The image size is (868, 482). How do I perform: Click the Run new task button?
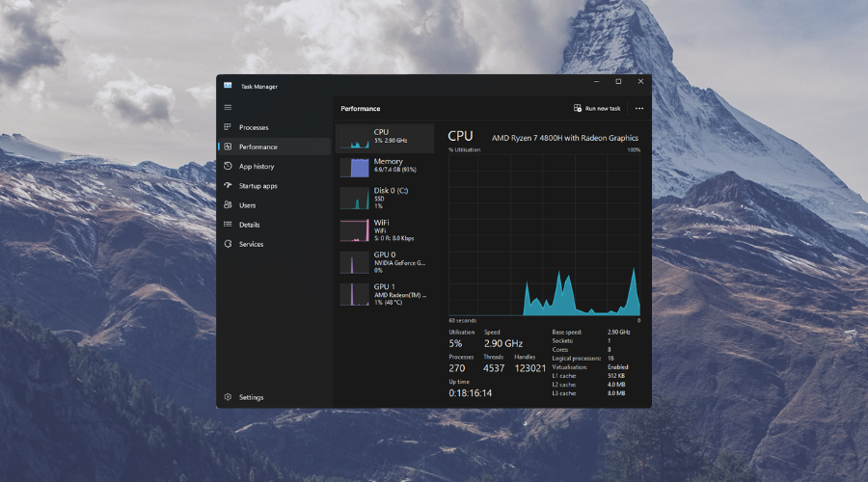(597, 109)
